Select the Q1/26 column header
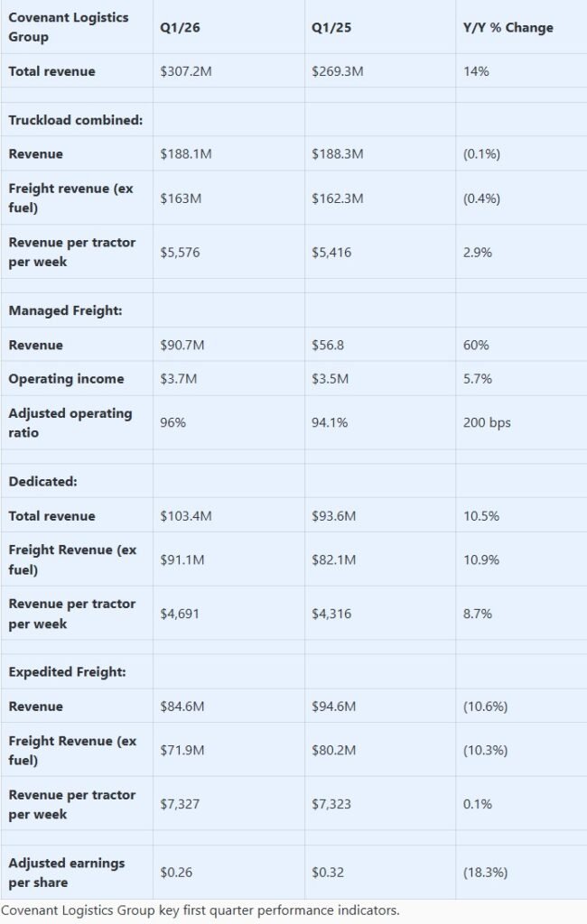This screenshot has height=924, width=587. coord(177,27)
